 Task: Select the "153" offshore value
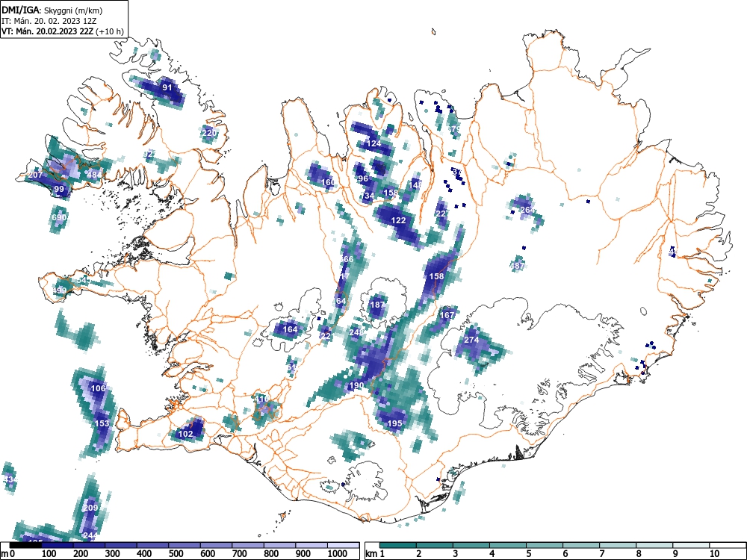(x=102, y=423)
